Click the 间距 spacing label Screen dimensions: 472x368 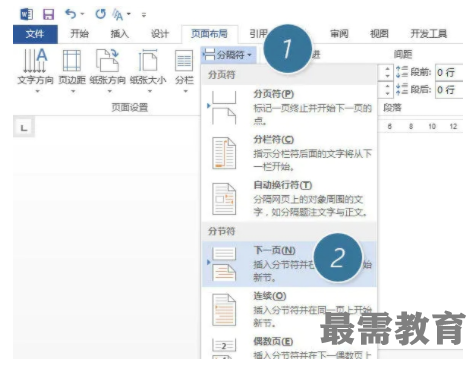tap(403, 54)
